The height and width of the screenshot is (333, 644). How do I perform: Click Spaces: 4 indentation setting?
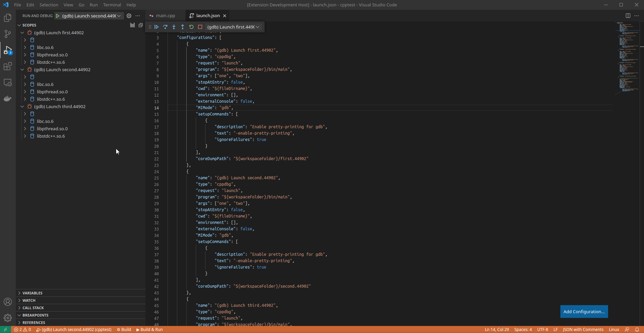click(523, 330)
